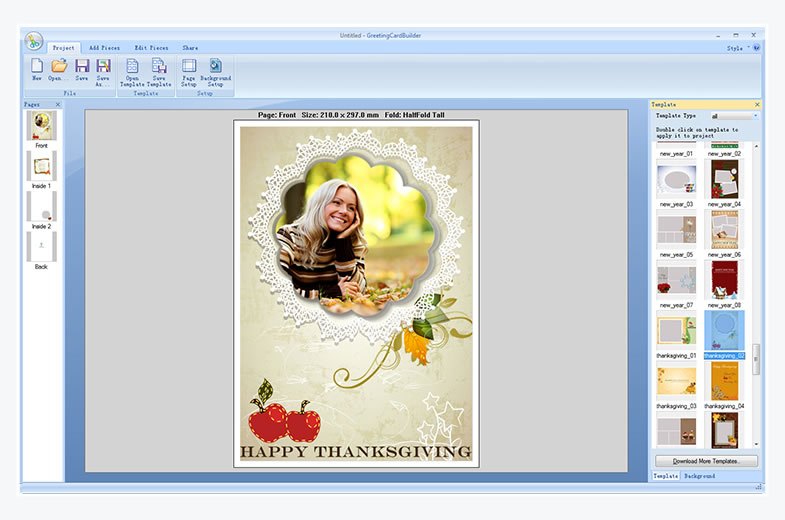This screenshot has width=785, height=520.
Task: Click the Download More Templates button
Action: click(706, 461)
